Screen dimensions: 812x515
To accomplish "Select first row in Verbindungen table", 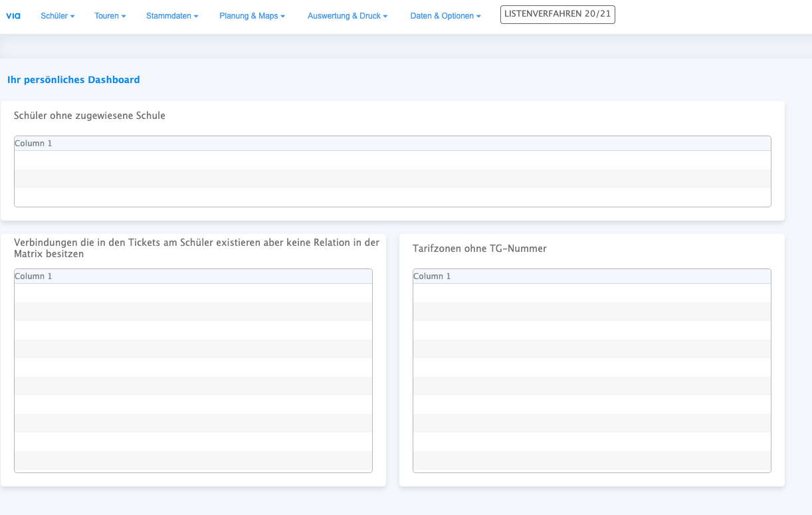I will coord(193,293).
